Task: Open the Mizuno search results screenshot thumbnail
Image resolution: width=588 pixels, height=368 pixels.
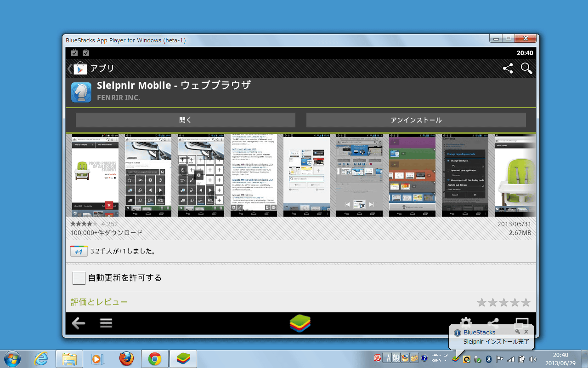Action: point(254,175)
